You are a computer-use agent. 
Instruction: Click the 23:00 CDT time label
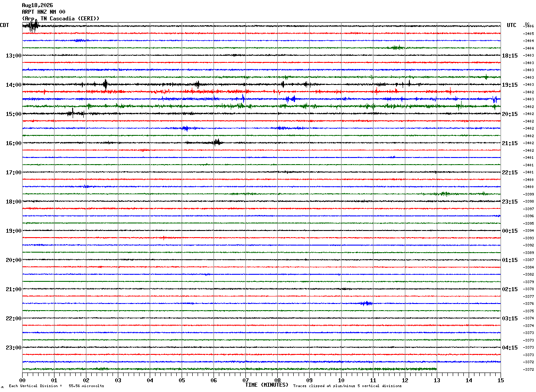click(x=13, y=348)
